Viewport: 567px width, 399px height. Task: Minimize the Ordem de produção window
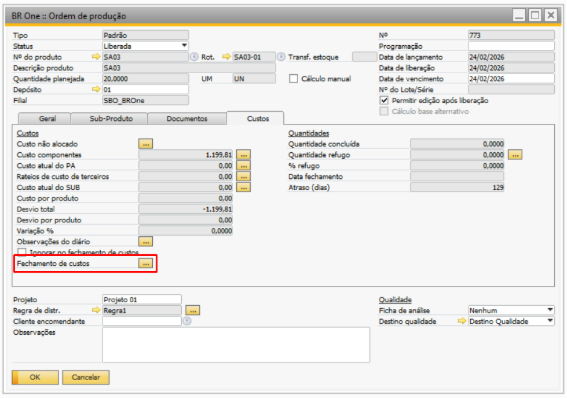tap(519, 16)
